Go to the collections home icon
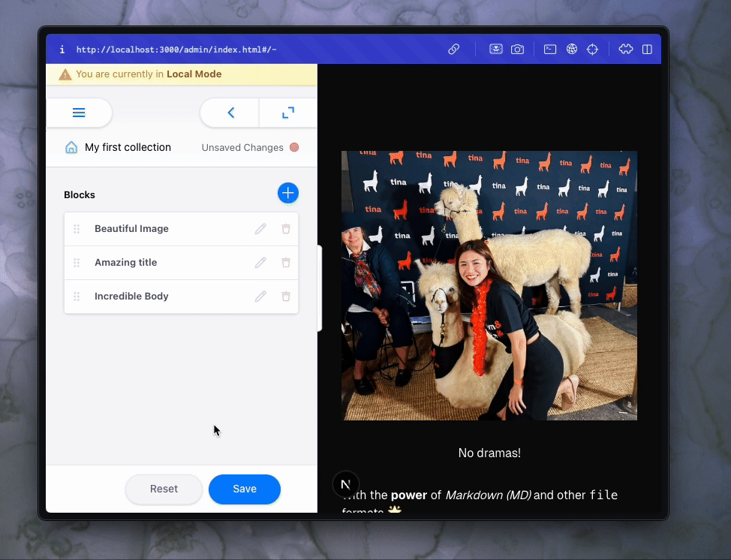731x560 pixels. pos(71,147)
